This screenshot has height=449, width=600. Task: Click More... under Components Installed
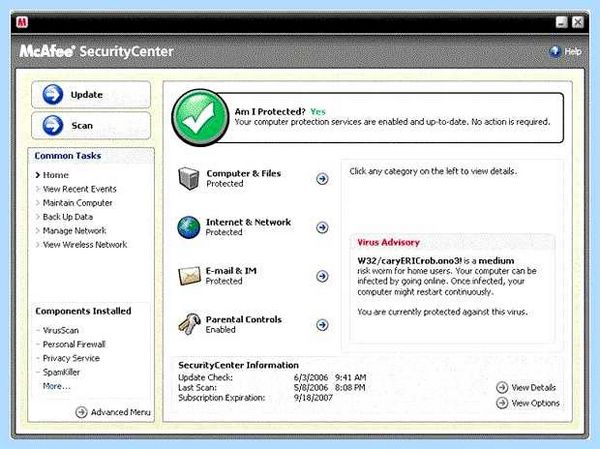coord(57,386)
